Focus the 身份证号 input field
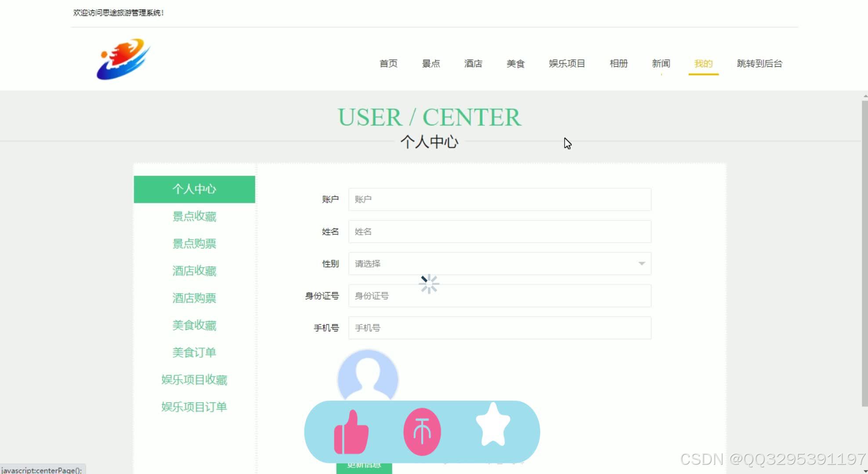 click(x=499, y=296)
